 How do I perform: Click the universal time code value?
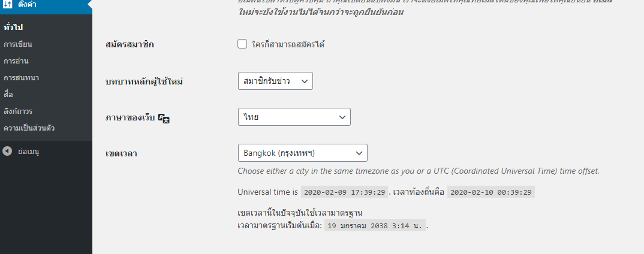pos(345,192)
